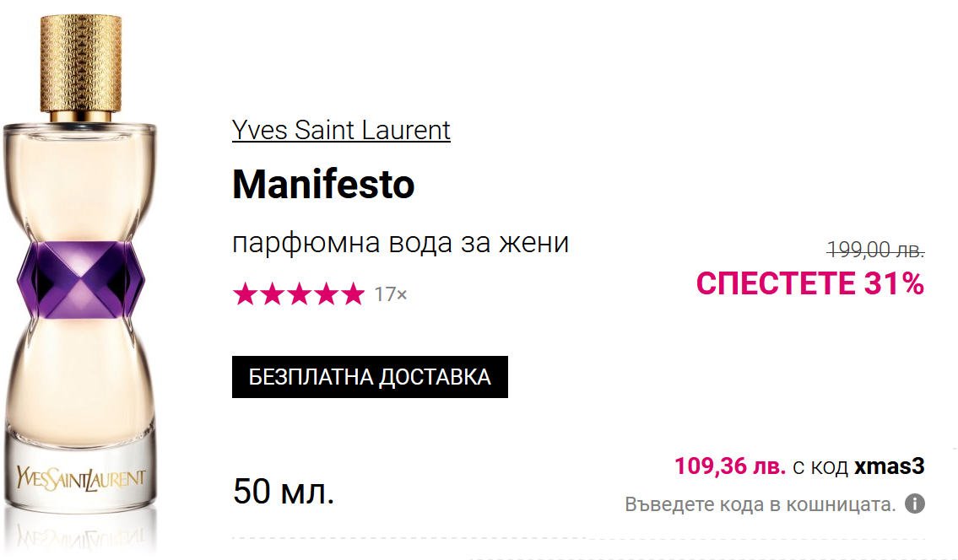Click the first rating star
The image size is (958, 560).
pos(244,294)
